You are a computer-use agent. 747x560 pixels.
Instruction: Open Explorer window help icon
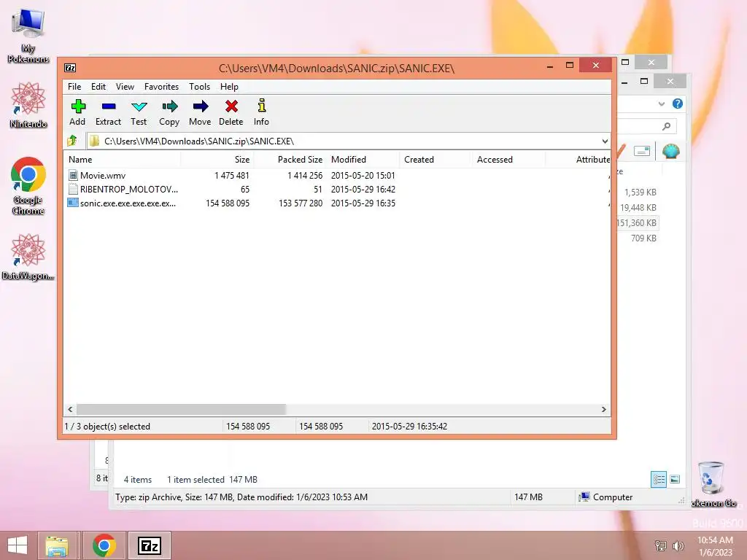678,104
